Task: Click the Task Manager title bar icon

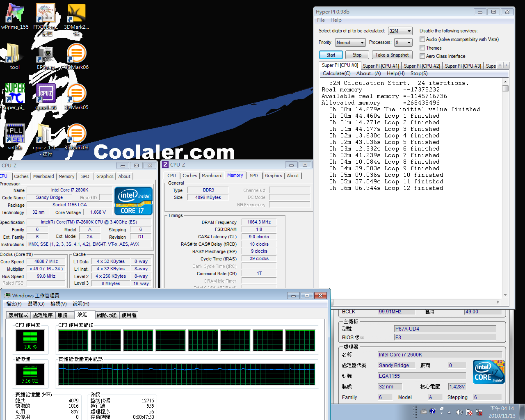Action: 7,295
